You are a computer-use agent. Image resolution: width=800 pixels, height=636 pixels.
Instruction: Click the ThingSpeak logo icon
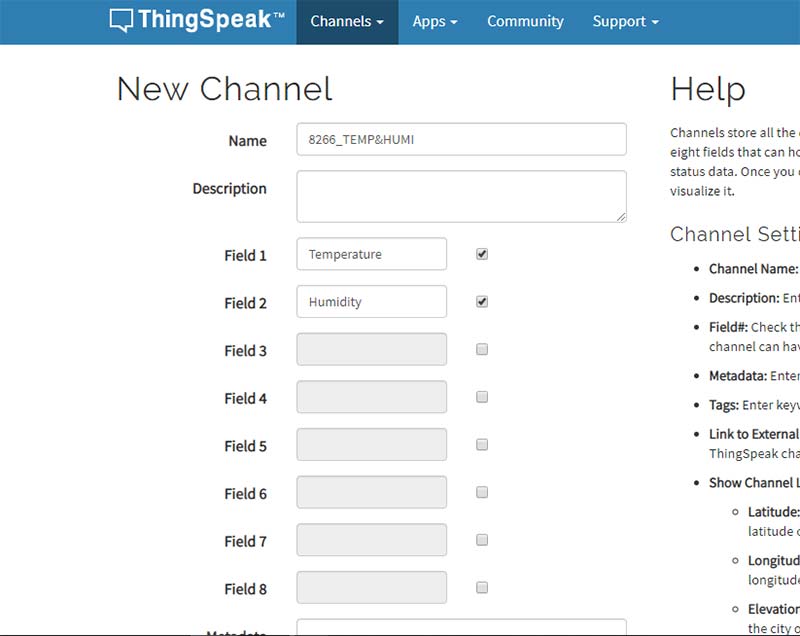tap(121, 21)
